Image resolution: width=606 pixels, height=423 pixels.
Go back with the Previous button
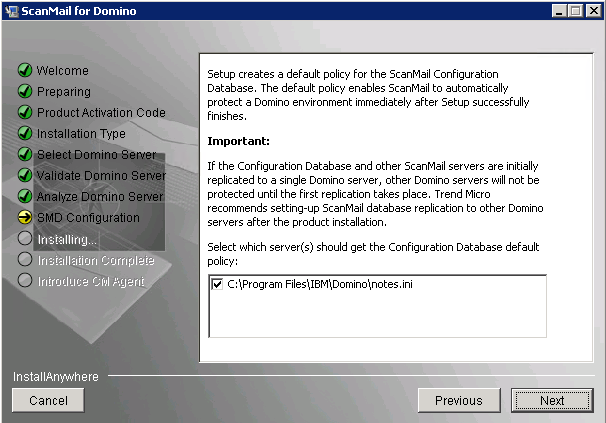(x=458, y=400)
